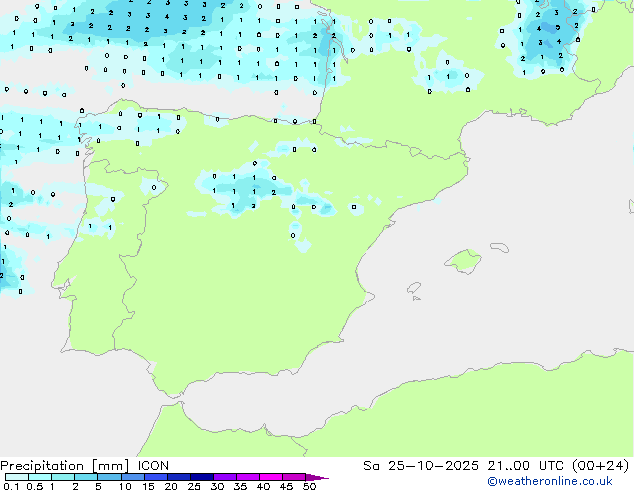
Task: Click the 'Precipitation [mm]' title text
Action: pos(64,466)
